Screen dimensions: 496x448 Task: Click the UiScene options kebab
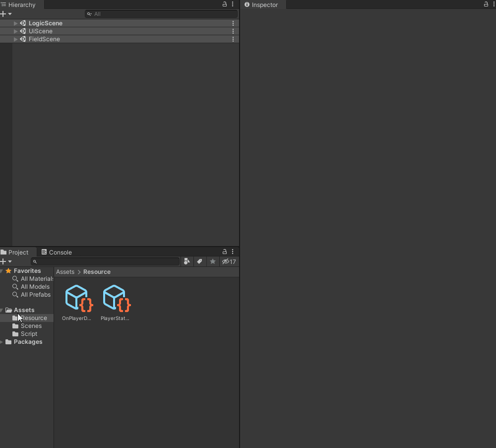(x=233, y=31)
